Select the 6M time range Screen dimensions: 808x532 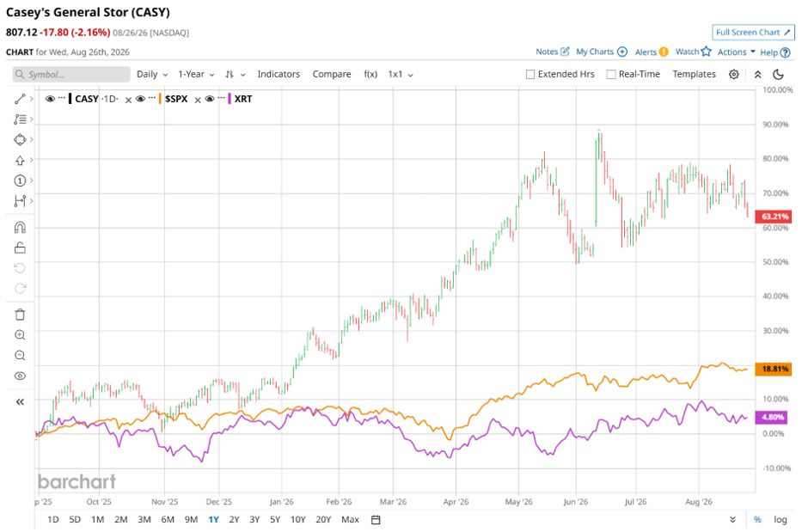point(168,520)
